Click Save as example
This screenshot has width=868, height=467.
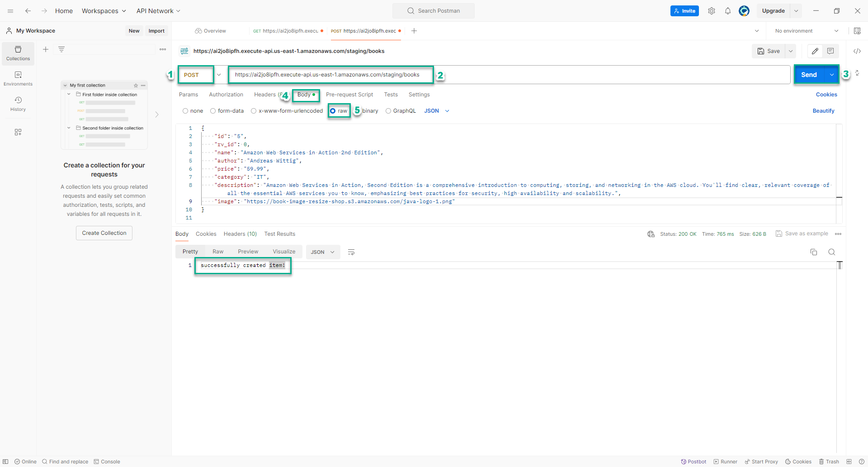point(802,233)
